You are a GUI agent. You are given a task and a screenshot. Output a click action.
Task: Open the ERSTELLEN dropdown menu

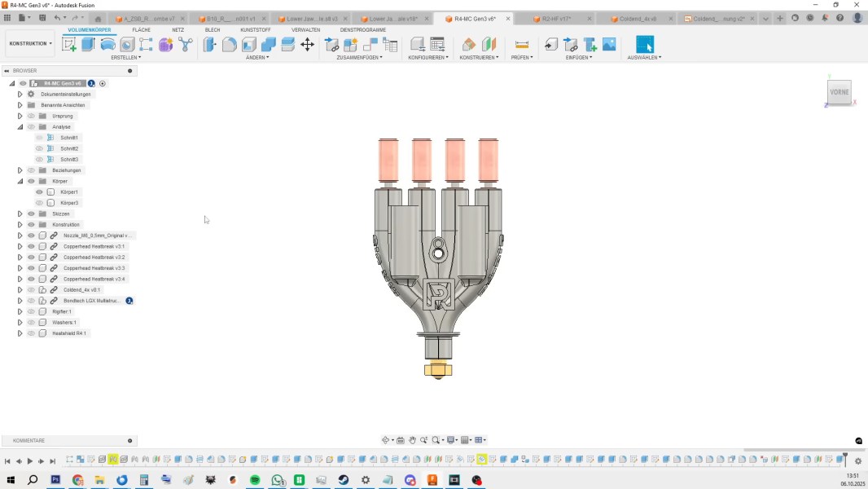click(x=125, y=57)
